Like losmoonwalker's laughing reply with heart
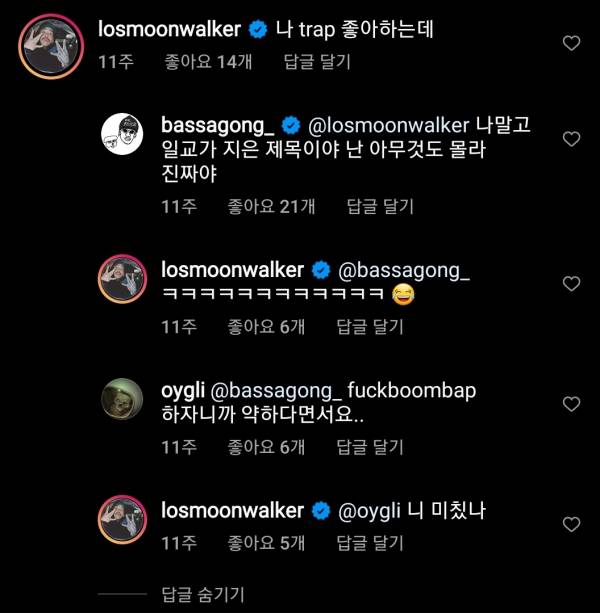Image resolution: width=600 pixels, height=613 pixels. 571,284
